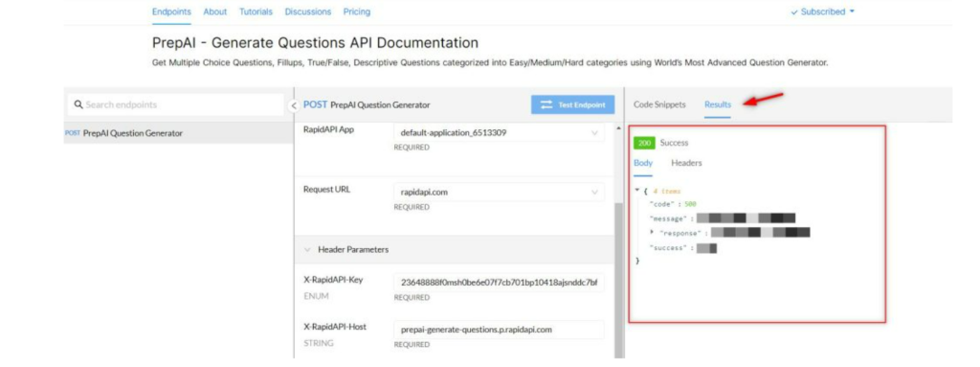Click the 200 status badge
Viewport: 980px width, 367px height.
click(644, 143)
